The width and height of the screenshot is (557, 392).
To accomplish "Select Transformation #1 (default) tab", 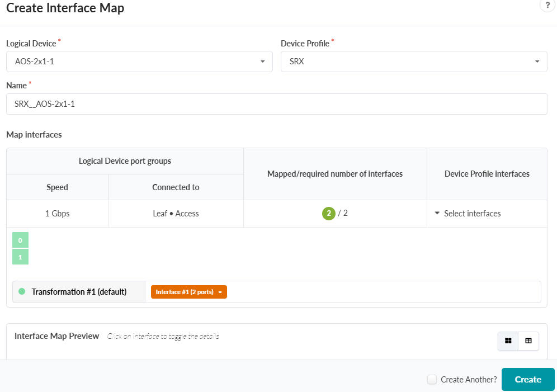I will coord(79,292).
